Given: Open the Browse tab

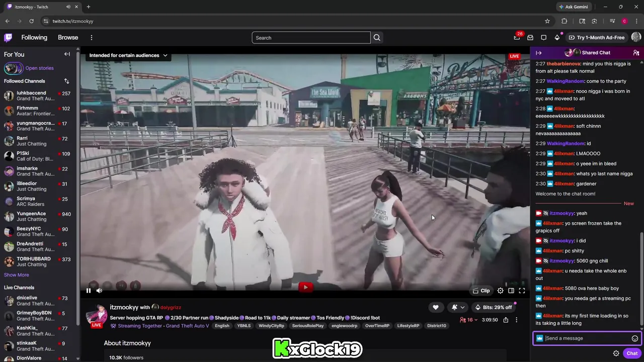Looking at the screenshot, I should click(x=68, y=37).
